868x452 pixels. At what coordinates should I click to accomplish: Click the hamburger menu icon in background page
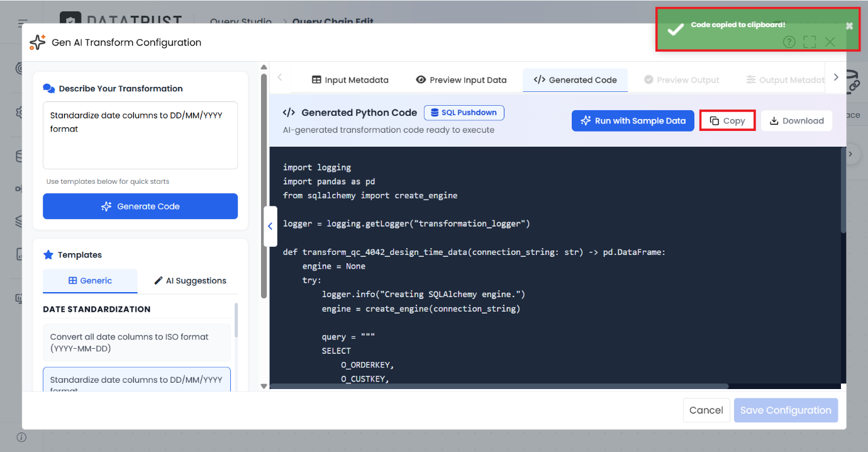tap(23, 23)
